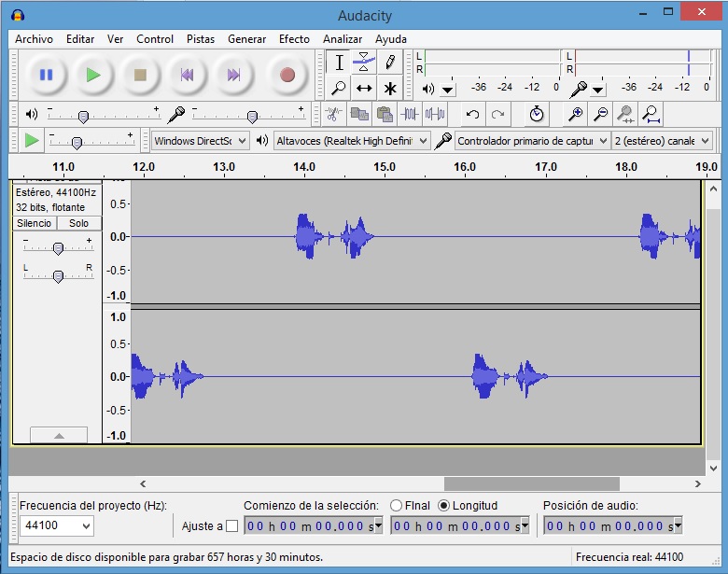Click the Redo arrow icon
The height and width of the screenshot is (574, 728).
(497, 114)
